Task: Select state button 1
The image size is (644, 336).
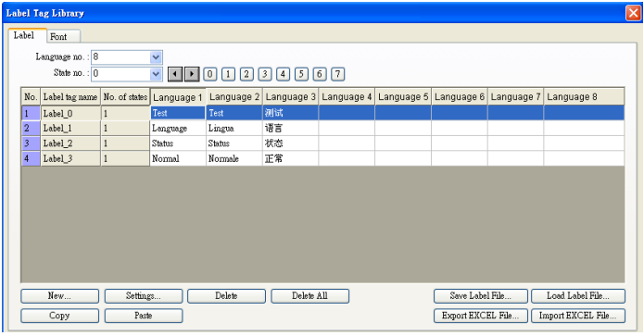Action: pyautogui.click(x=228, y=74)
